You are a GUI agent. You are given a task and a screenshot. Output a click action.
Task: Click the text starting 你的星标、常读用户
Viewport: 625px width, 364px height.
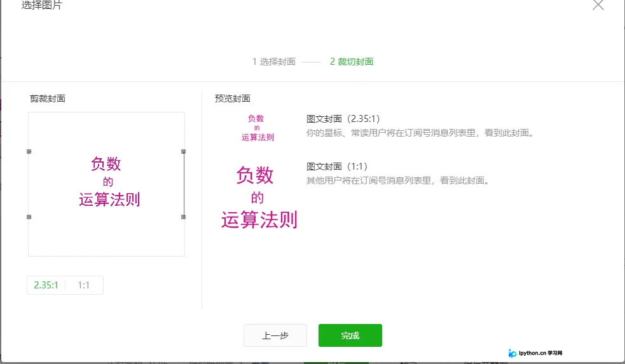420,133
